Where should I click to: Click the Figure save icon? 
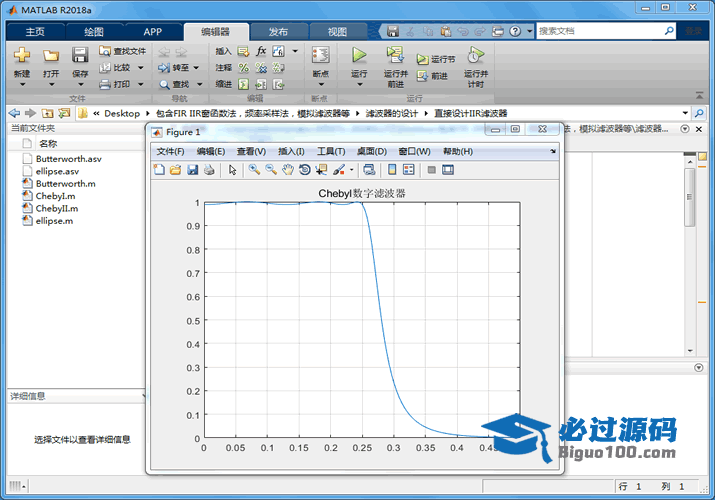[192, 170]
